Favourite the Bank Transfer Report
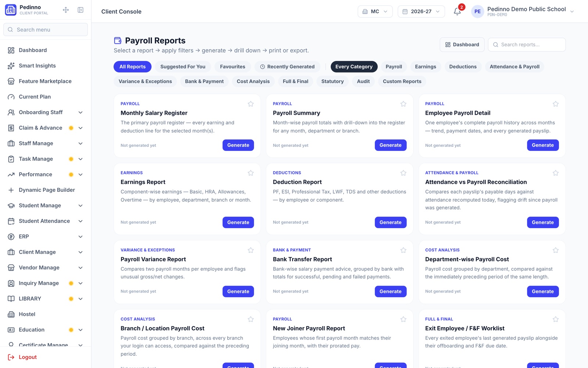Screen dimensions: 588x368 click(403, 250)
